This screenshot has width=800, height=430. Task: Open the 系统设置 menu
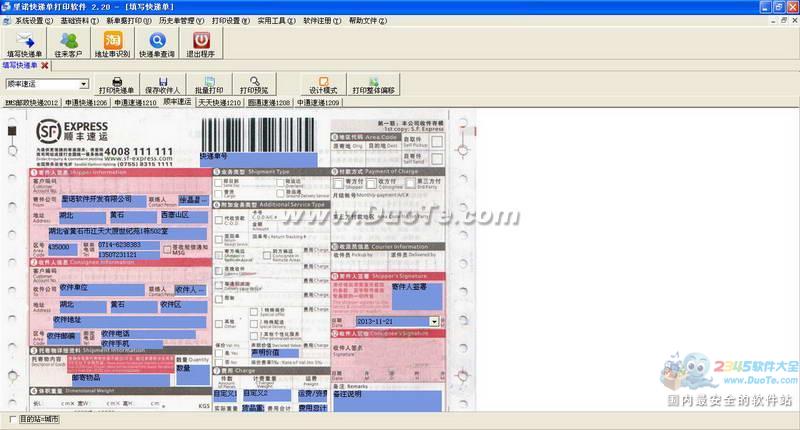(x=34, y=21)
